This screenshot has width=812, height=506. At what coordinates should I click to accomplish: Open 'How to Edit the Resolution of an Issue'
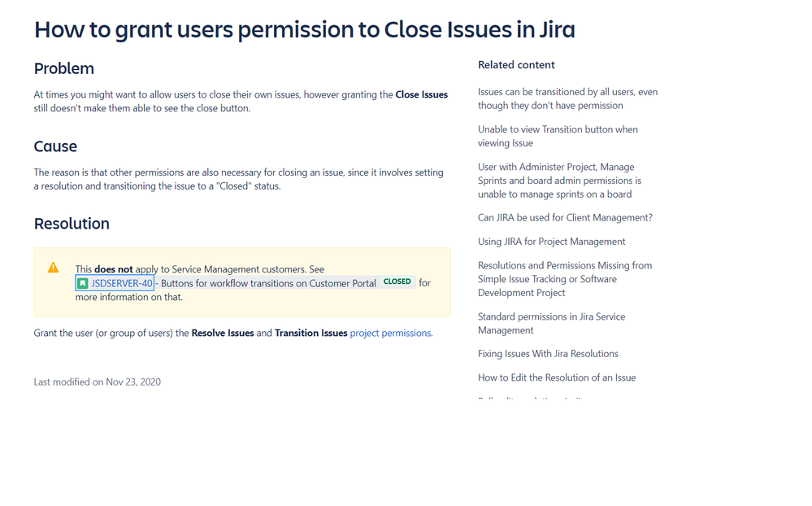(x=557, y=377)
